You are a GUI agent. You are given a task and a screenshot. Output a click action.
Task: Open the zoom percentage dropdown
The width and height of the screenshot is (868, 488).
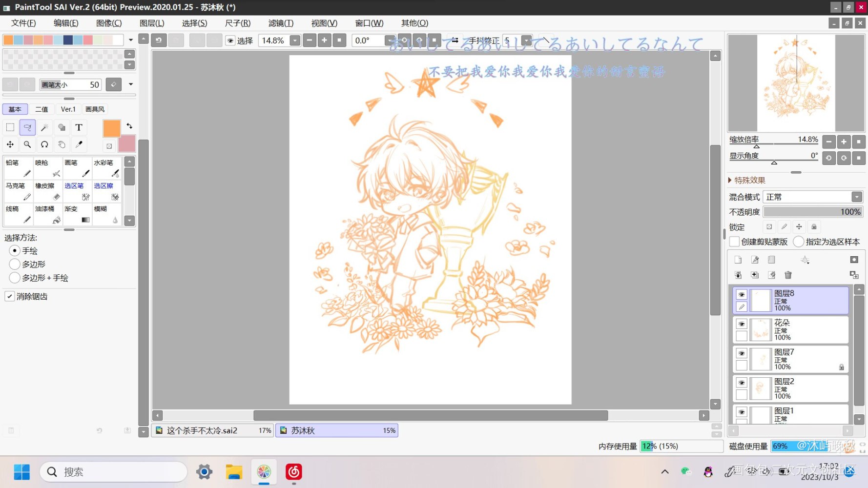(x=295, y=41)
